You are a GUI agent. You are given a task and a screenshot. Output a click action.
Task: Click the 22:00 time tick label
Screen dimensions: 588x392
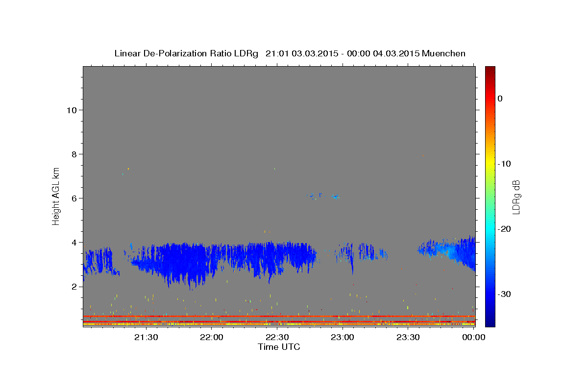click(212, 337)
